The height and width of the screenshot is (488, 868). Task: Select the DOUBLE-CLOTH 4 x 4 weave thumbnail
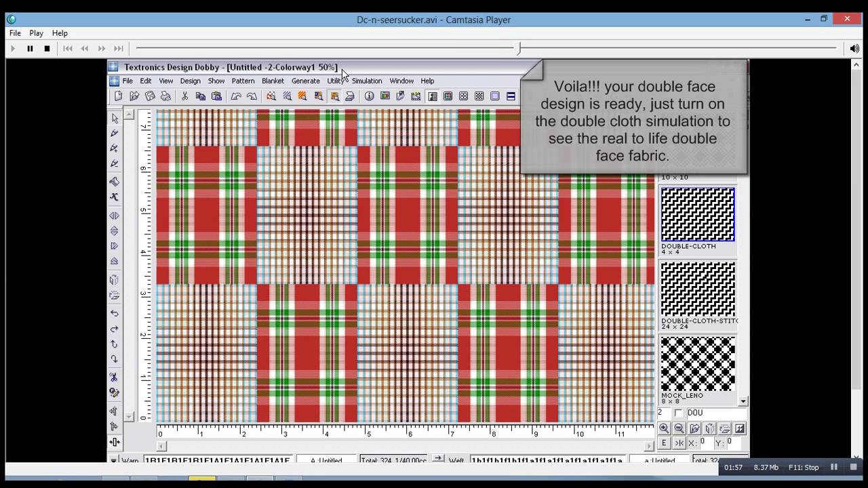pyautogui.click(x=698, y=214)
